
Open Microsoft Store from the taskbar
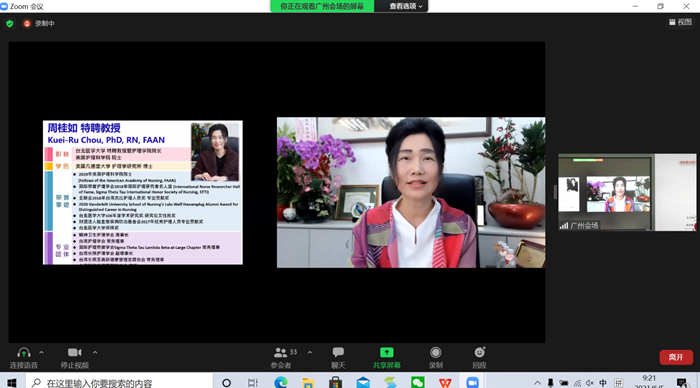pos(335,383)
